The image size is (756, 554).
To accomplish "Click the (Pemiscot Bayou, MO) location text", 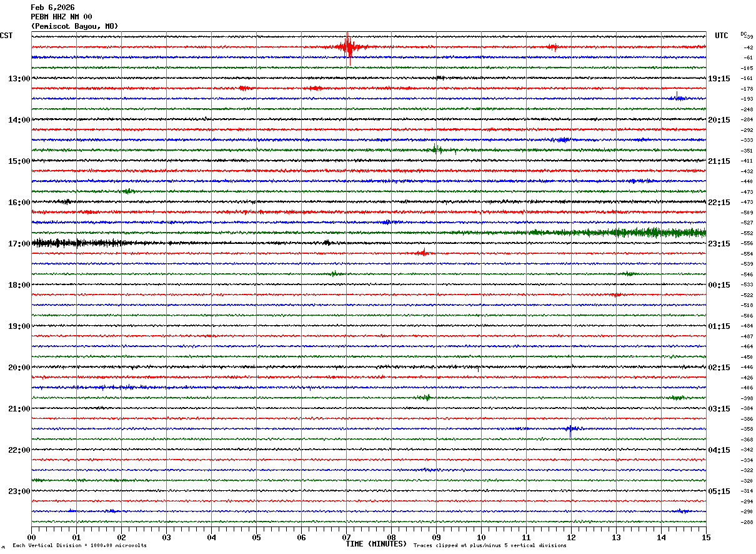I will pyautogui.click(x=74, y=26).
